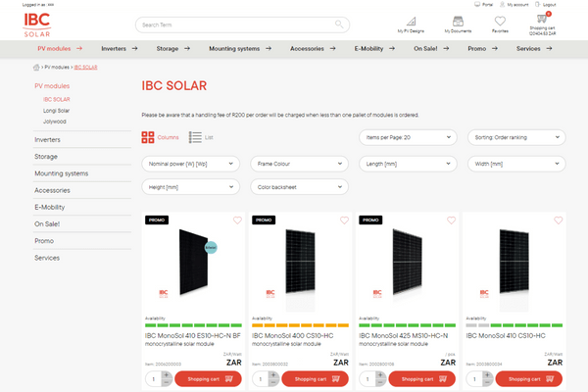Click quantity field for MonoSol 400 CS10-HC
Viewport: 588px width, 392px height.
261,379
